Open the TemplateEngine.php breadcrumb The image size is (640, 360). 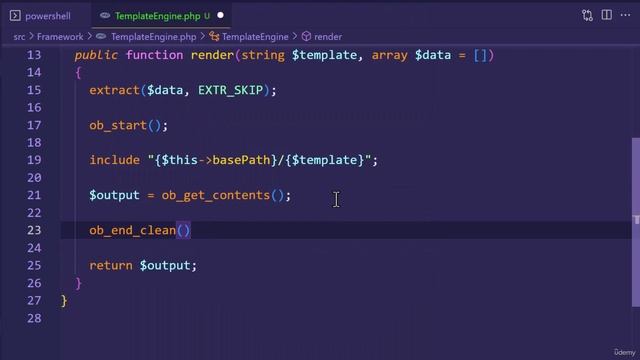[153, 37]
